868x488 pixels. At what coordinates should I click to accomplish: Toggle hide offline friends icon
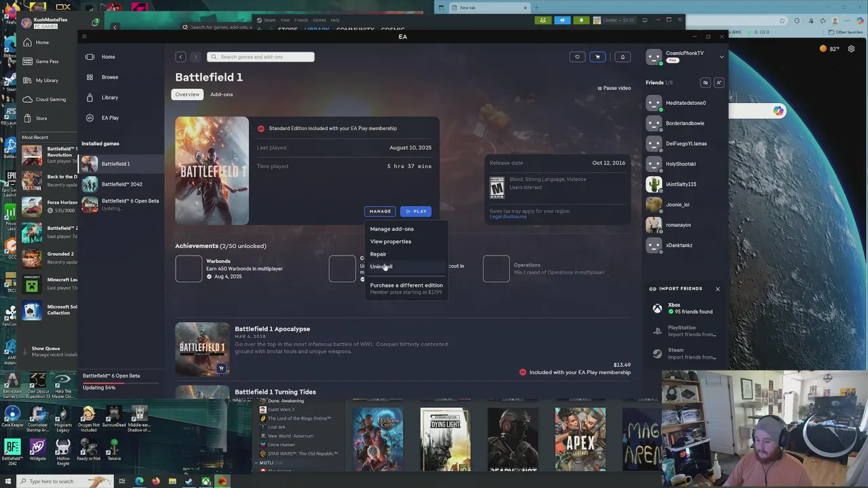click(705, 83)
